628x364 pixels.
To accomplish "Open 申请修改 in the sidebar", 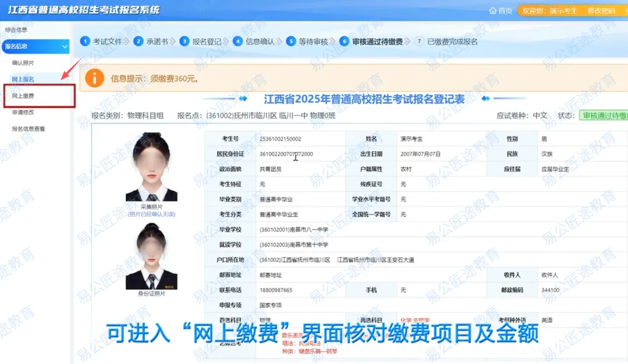I will click(x=23, y=112).
